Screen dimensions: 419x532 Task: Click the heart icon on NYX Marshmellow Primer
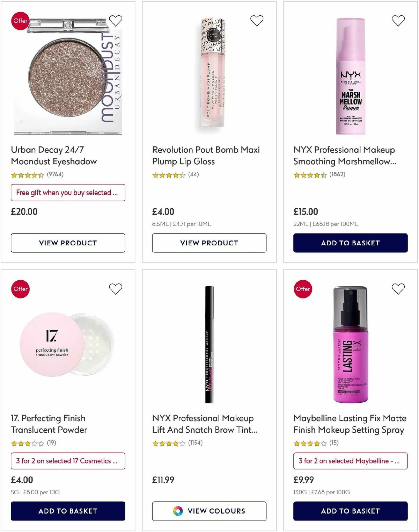point(398,21)
